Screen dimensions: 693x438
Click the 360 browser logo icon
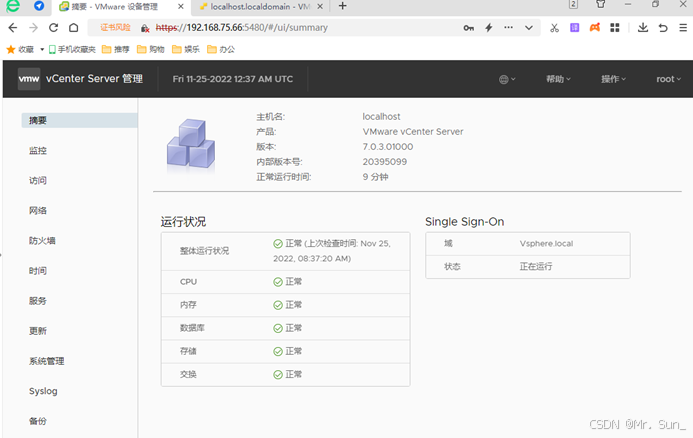[x=13, y=6]
